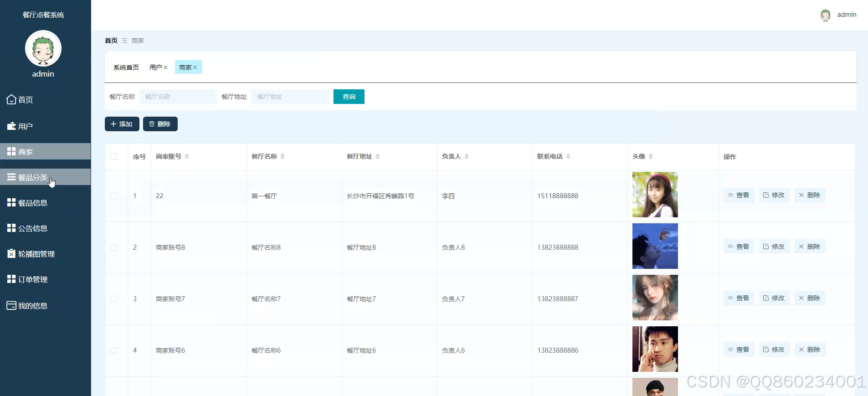The image size is (868, 396).
Task: Click the cell 商家账号8
Action: click(170, 247)
